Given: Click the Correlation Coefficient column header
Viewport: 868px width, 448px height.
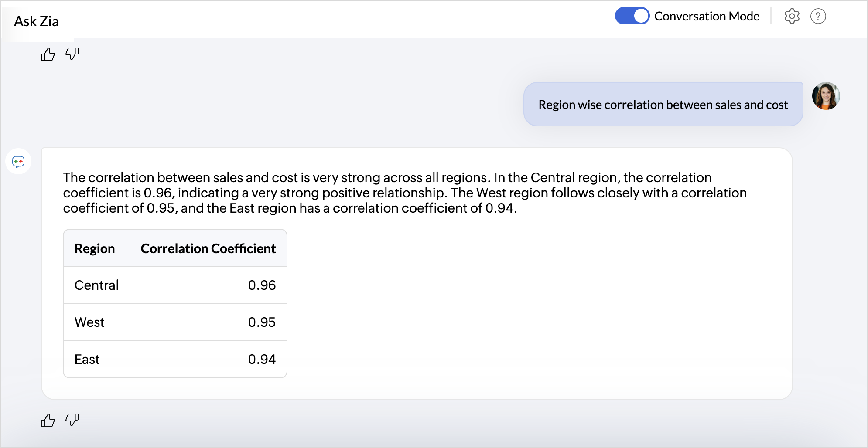Looking at the screenshot, I should [208, 248].
